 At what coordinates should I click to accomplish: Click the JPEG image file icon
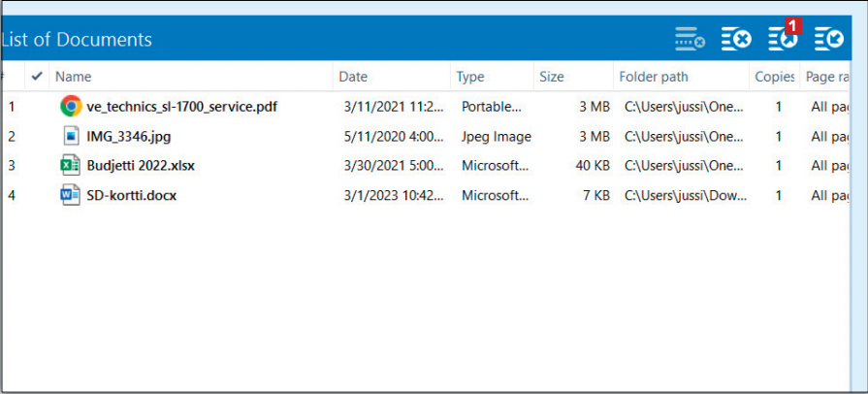[70, 136]
